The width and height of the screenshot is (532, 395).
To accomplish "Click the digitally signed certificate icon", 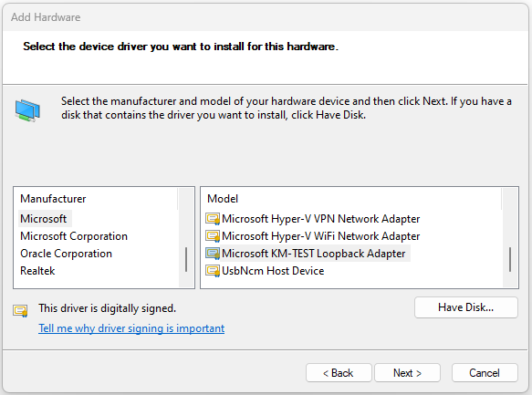I will point(20,310).
